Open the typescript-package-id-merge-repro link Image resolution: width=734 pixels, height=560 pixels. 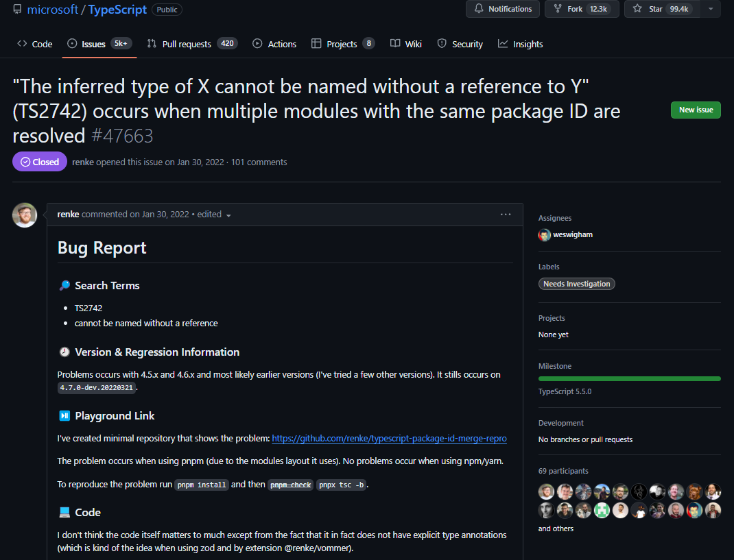coord(389,439)
